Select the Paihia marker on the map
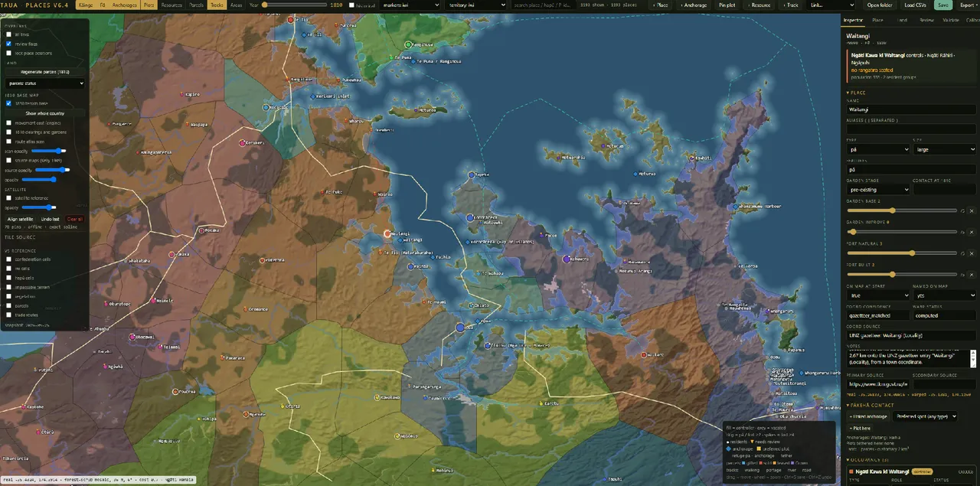Viewport: 980px width, 486px height. [x=410, y=266]
